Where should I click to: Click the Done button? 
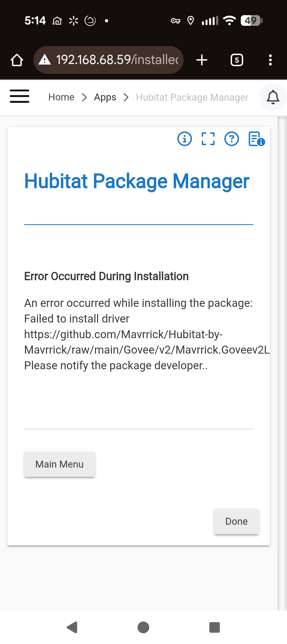click(236, 521)
